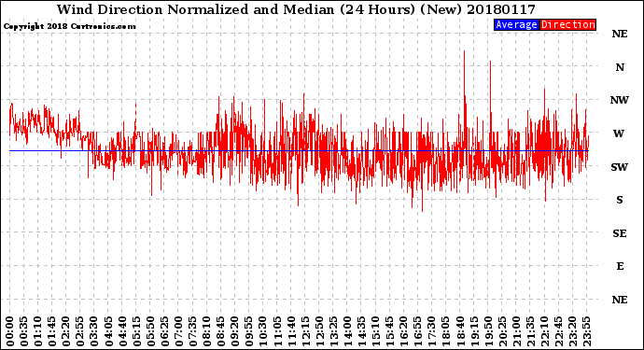Click the 02:20 time axis label

tap(66, 331)
